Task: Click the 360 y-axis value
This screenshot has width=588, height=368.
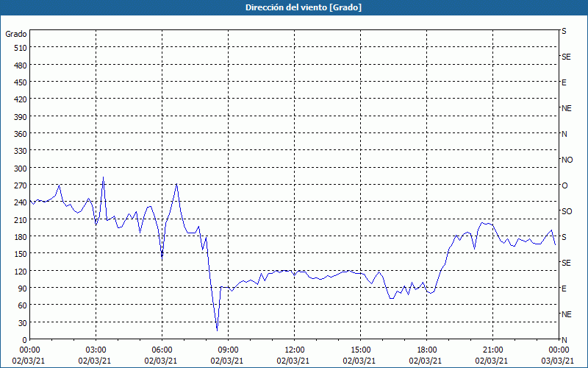Action: pyautogui.click(x=21, y=134)
